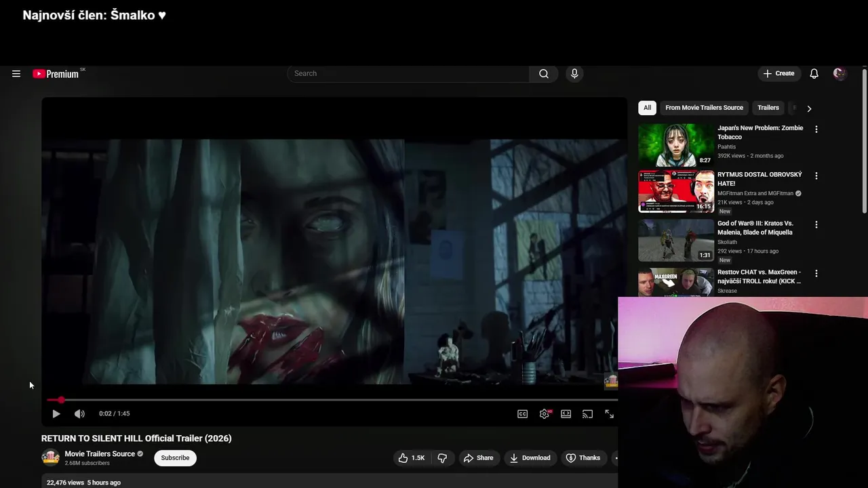Viewport: 868px width, 488px height.
Task: Cast video with the Play on TV icon
Action: pos(587,414)
